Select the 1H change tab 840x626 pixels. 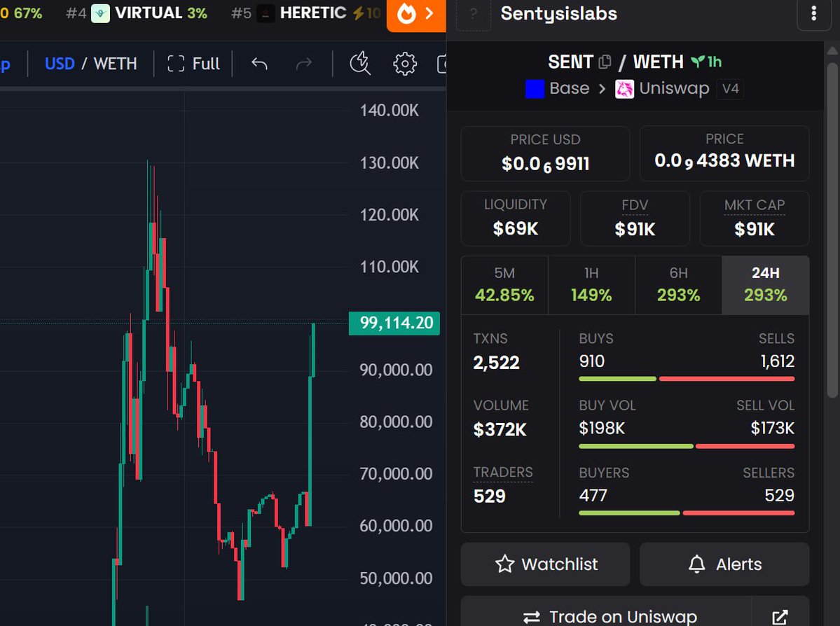(x=591, y=285)
